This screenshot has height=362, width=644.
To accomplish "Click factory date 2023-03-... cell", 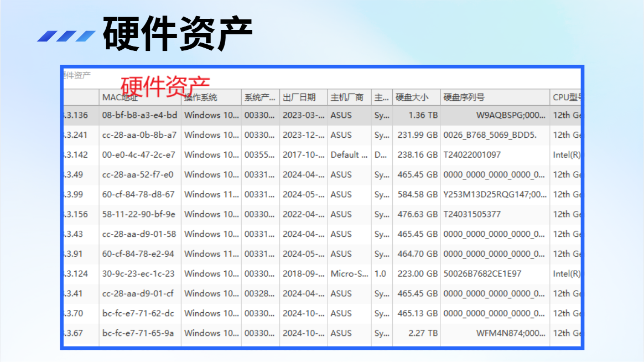I will [x=304, y=116].
